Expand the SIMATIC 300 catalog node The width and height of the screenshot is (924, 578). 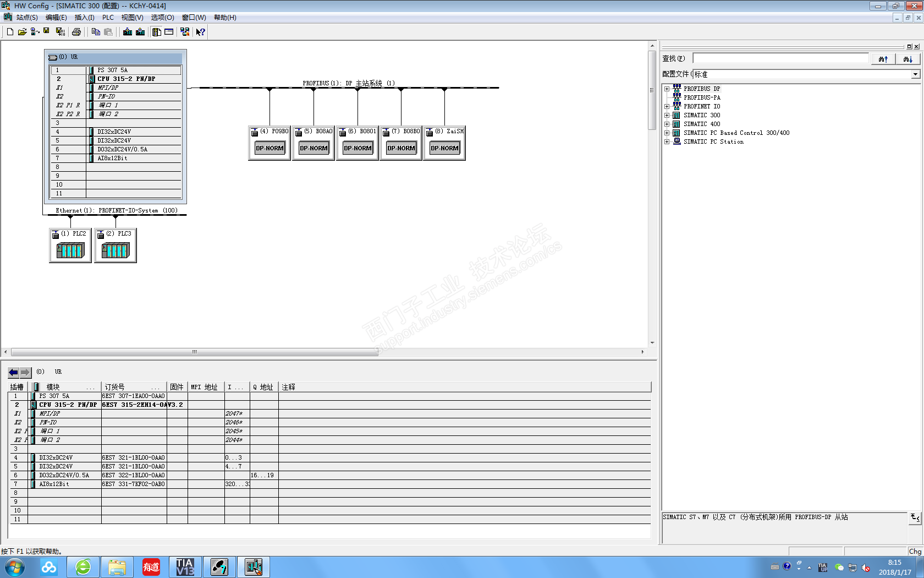pos(667,115)
